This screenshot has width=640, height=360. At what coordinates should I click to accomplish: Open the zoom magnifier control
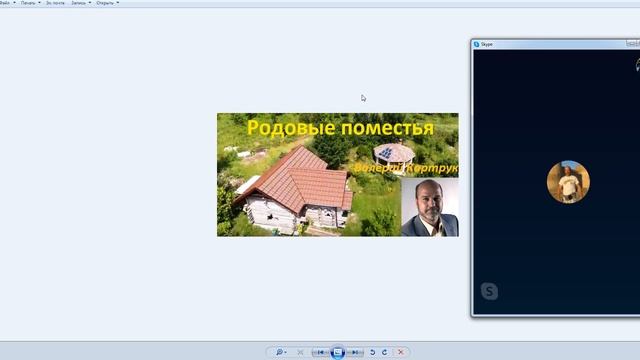click(281, 352)
